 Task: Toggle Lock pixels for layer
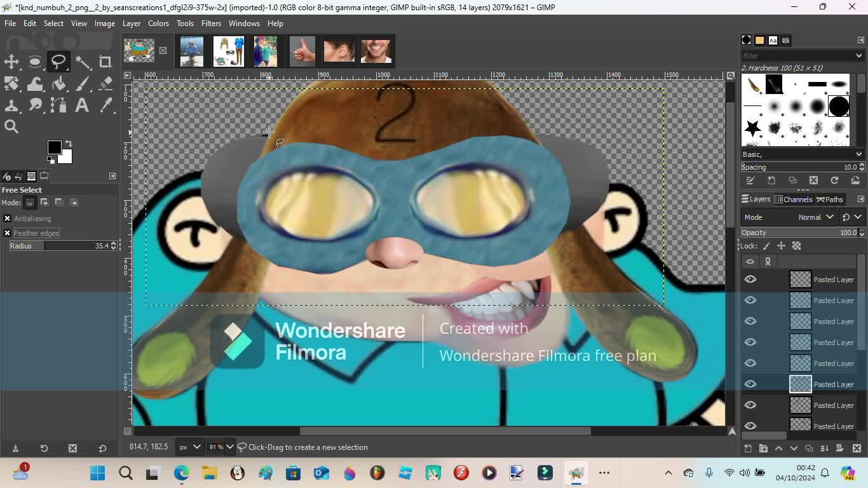(x=766, y=246)
